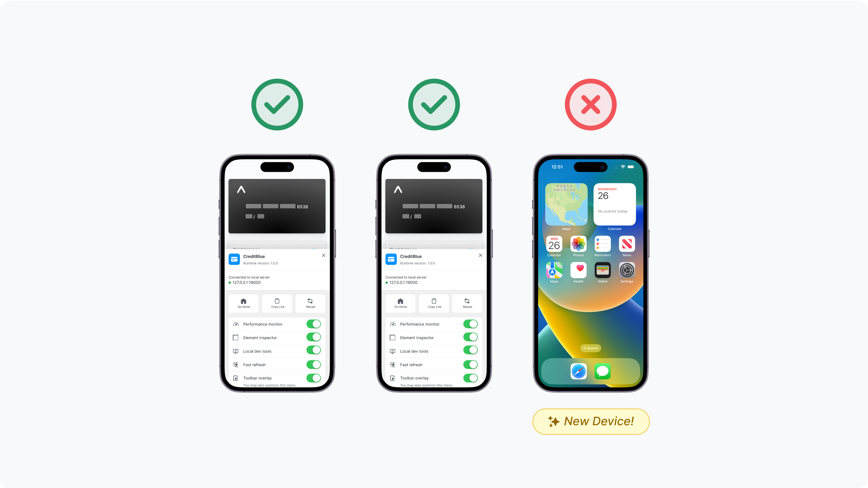Disable the Fast refresh toggle
Screen dimensions: 868x488
[314, 364]
